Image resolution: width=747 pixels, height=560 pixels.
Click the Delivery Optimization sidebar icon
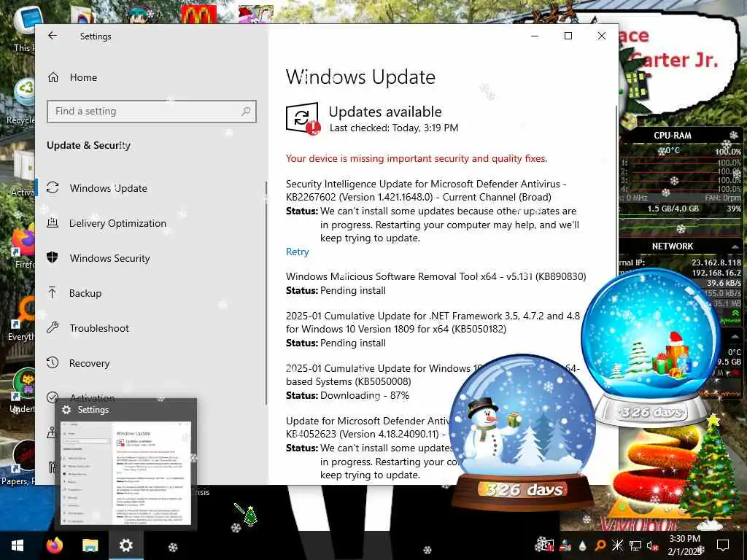pos(53,222)
